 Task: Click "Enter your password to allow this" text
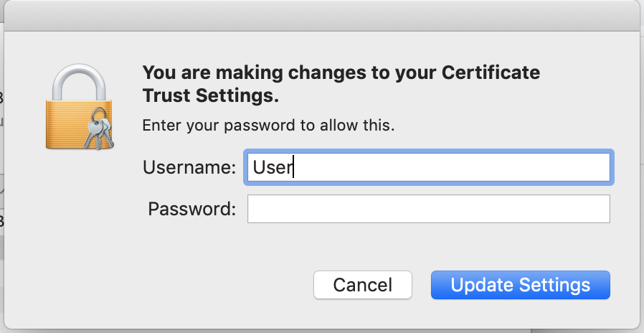(268, 125)
